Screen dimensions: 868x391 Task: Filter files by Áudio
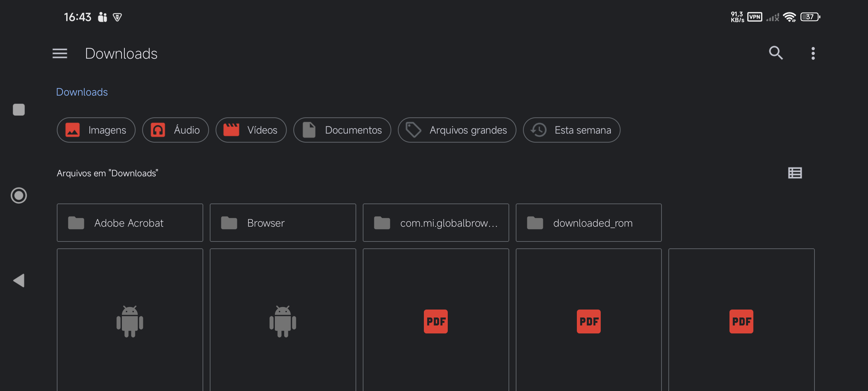click(x=175, y=130)
